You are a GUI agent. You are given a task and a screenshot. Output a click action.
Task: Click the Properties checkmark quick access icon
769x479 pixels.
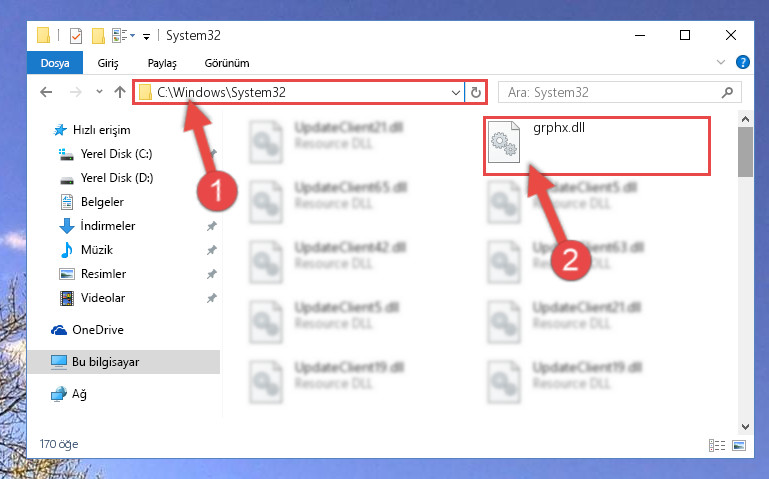pyautogui.click(x=76, y=36)
